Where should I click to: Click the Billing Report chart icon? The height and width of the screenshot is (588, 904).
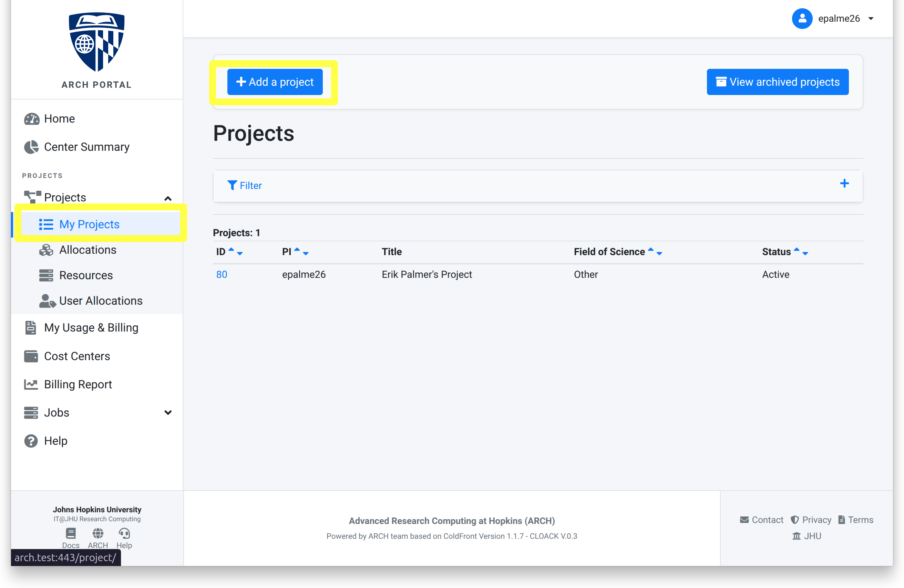pos(31,384)
